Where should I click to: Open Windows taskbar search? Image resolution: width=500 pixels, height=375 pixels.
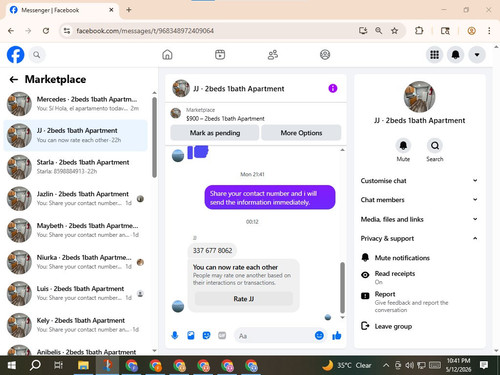click(x=35, y=365)
